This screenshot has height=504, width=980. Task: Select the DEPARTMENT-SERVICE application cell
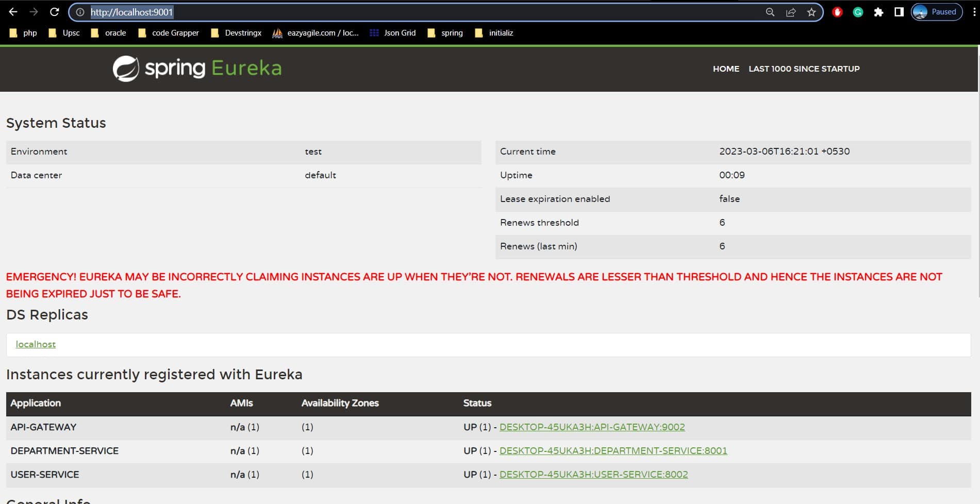[x=64, y=451]
